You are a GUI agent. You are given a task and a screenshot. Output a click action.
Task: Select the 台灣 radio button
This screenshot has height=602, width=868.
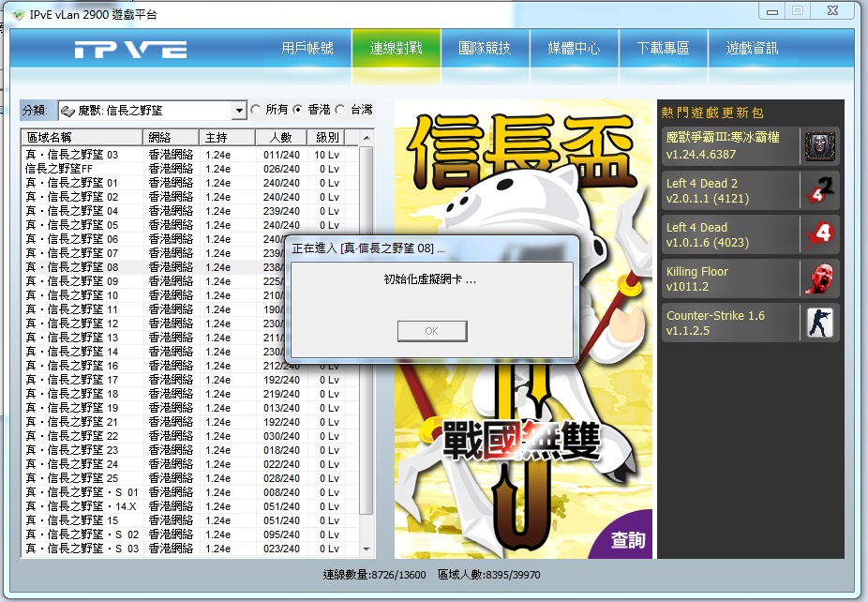point(340,110)
